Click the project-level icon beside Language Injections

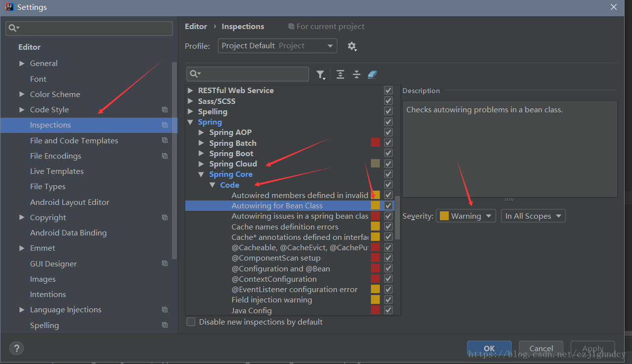click(x=165, y=310)
